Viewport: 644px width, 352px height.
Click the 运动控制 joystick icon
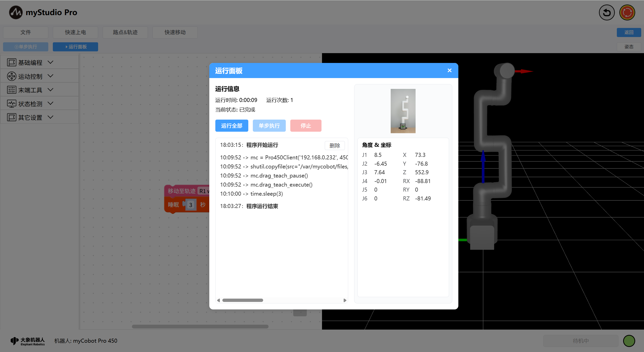coord(12,76)
